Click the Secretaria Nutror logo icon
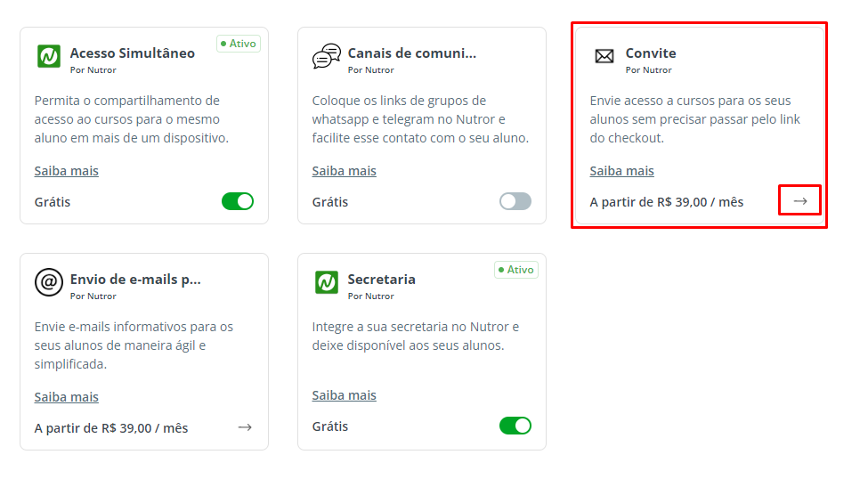Image resolution: width=868 pixels, height=479 pixels. coord(327,282)
